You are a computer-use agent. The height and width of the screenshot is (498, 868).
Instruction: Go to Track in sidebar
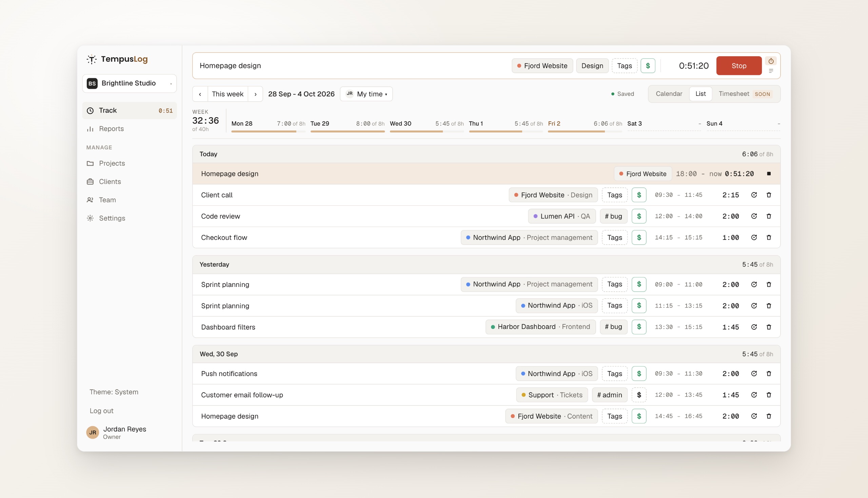[x=130, y=110]
